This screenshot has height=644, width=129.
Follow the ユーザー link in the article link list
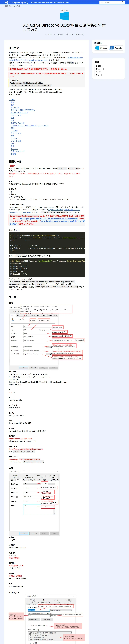pyautogui.click(x=12, y=100)
